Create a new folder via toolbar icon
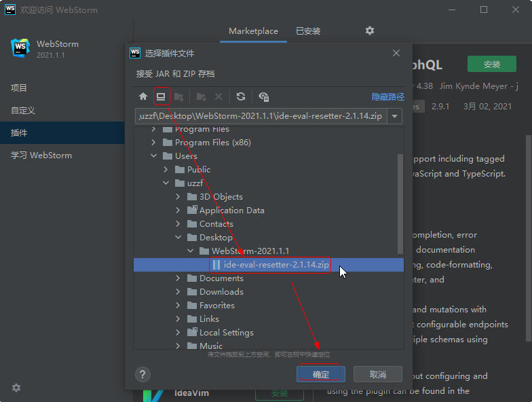 pyautogui.click(x=201, y=96)
